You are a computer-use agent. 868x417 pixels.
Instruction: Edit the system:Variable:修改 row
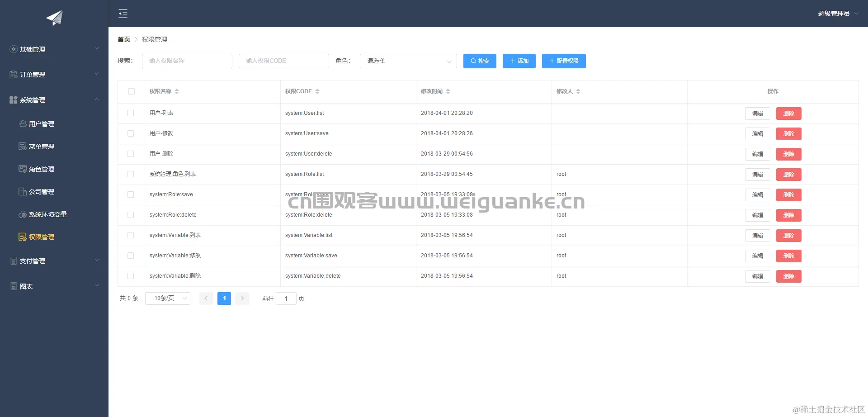coord(757,256)
